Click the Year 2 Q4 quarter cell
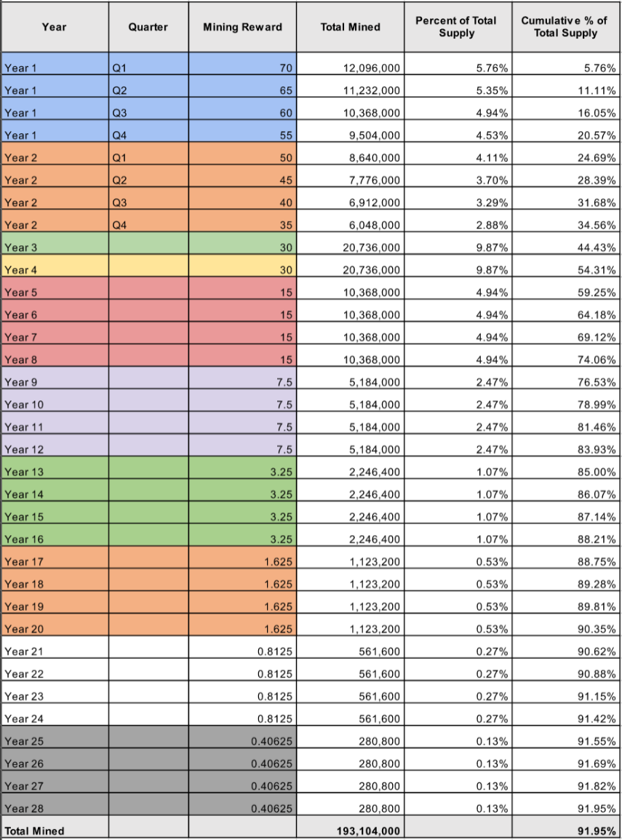The image size is (622, 840). [148, 221]
